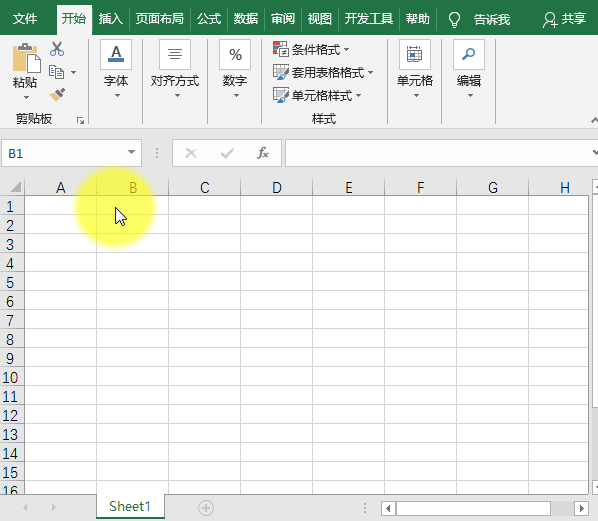Click the fx insert function icon
The height and width of the screenshot is (521, 598).
(263, 153)
